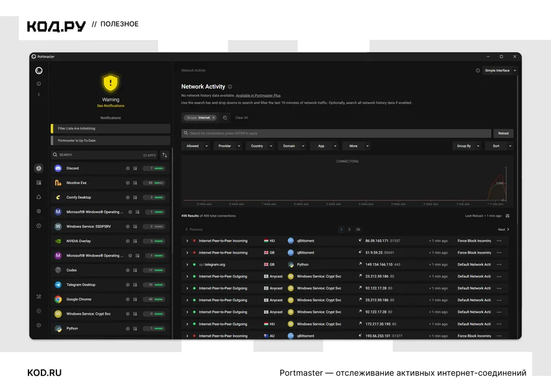Viewport: 551px width, 392px height.
Task: Select the Codex app row
Action: point(110,270)
